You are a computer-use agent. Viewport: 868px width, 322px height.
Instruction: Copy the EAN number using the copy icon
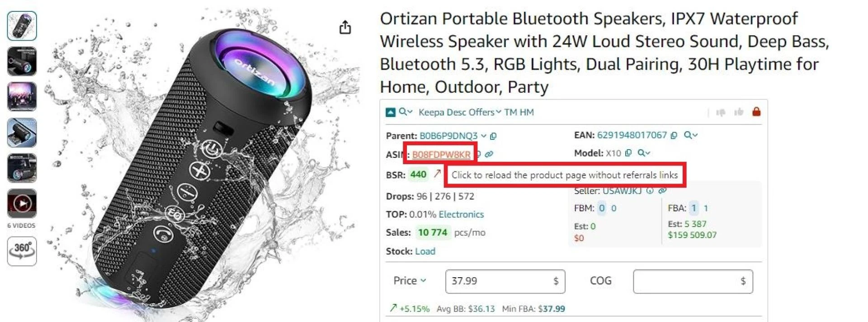[673, 134]
